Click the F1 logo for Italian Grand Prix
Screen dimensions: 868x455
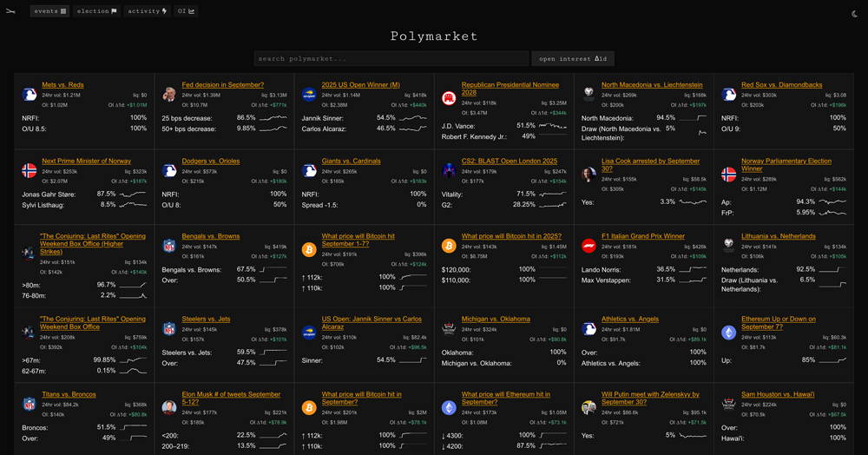(x=589, y=246)
